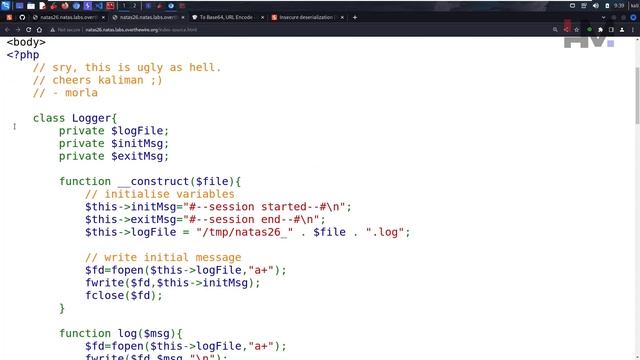Open the pinned orange Burp tab

click(9, 18)
